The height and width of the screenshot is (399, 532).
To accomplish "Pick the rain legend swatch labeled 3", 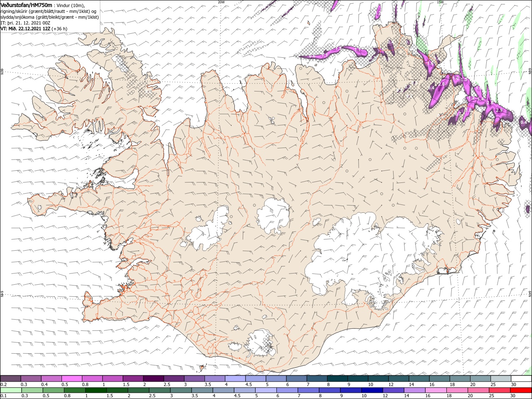I will pyautogui.click(x=181, y=390).
